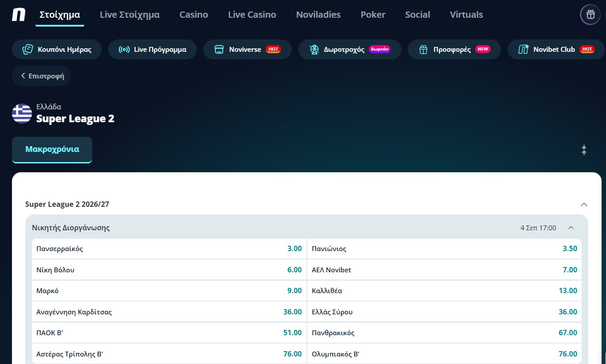
Task: Go to the Casino tab
Action: [194, 15]
